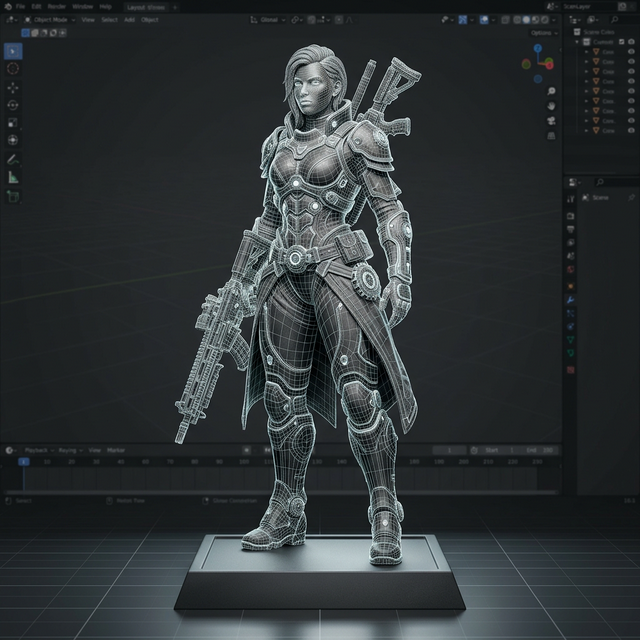Toggle camera view using the camera icon

pos(551,121)
